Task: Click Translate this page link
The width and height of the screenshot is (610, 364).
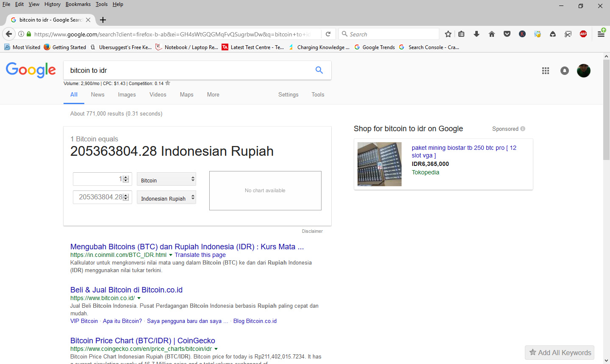Action: point(200,255)
